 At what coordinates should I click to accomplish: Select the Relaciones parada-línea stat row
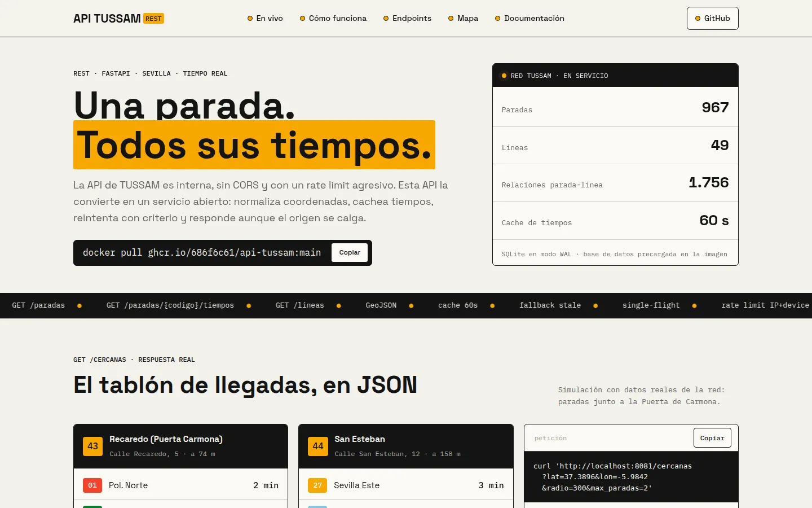[615, 183]
